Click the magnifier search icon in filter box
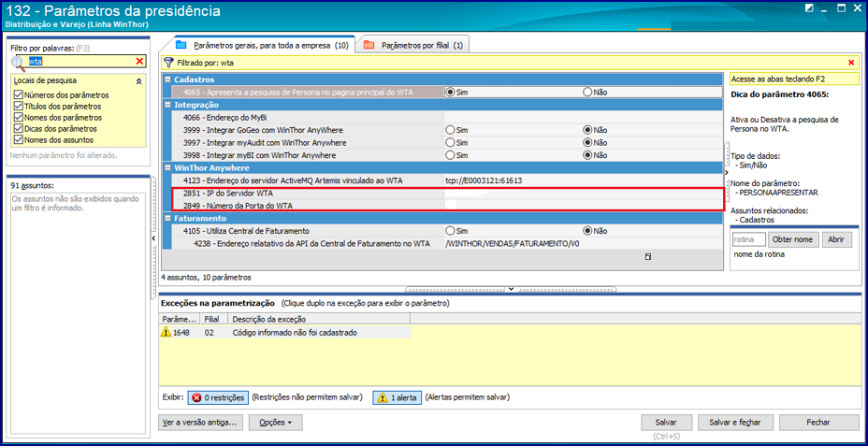 [x=19, y=63]
